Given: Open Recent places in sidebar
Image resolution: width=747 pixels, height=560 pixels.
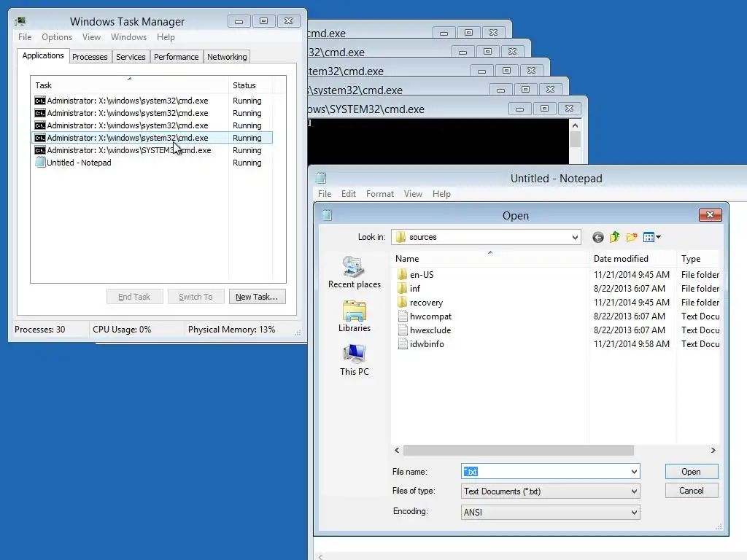Looking at the screenshot, I should point(355,273).
